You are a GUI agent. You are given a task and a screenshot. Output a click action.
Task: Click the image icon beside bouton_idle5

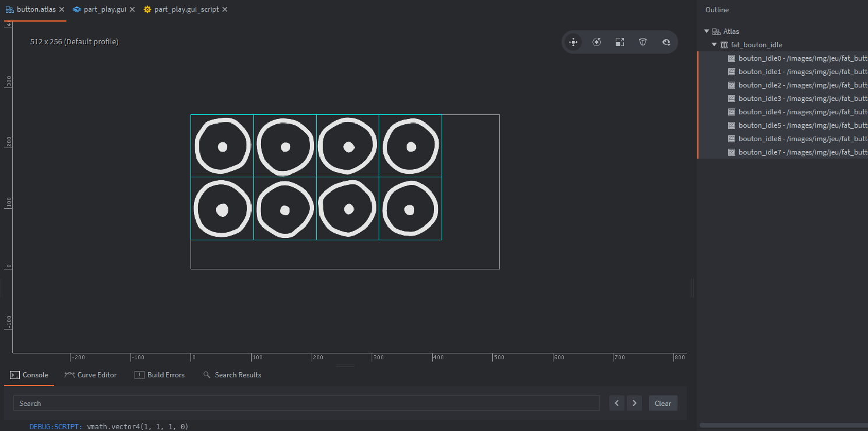[732, 125]
